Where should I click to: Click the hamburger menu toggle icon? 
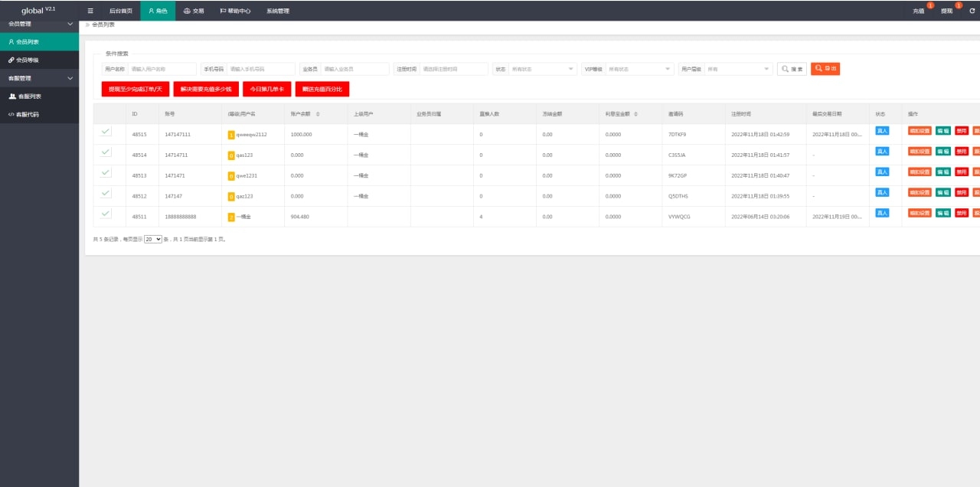pos(90,11)
